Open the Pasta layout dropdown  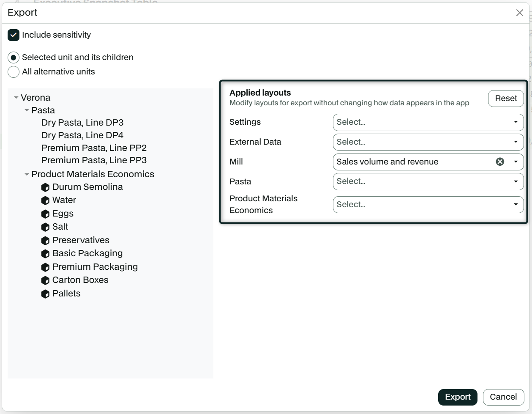(x=428, y=181)
